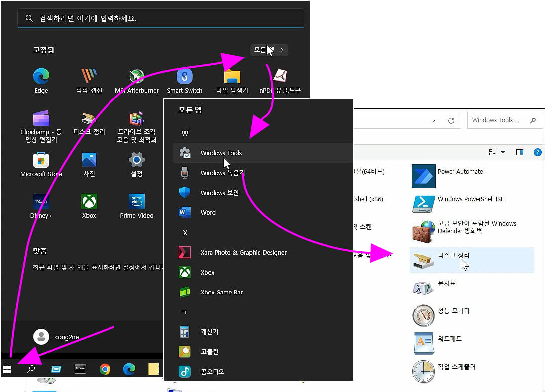The height and width of the screenshot is (392, 545).
Task: Click the taskbar search icon
Action: click(x=31, y=369)
